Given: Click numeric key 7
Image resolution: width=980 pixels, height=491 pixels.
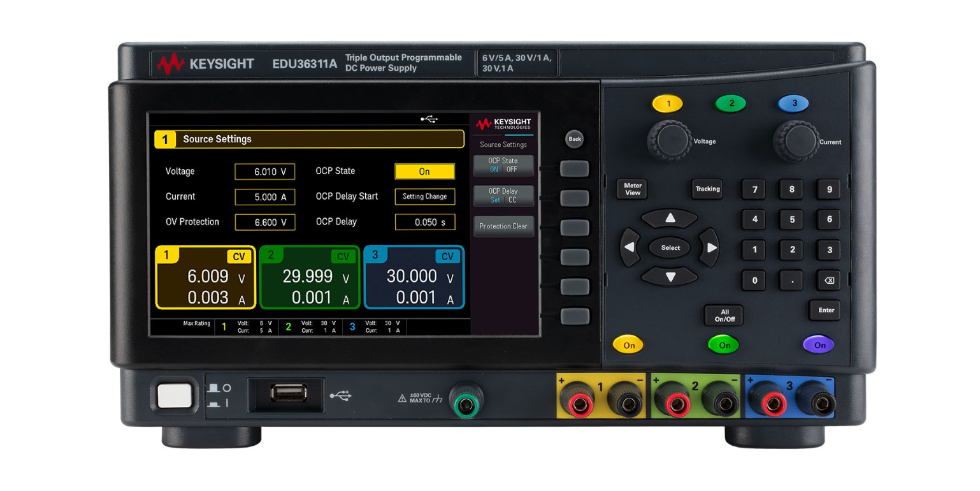Looking at the screenshot, I should (x=754, y=189).
